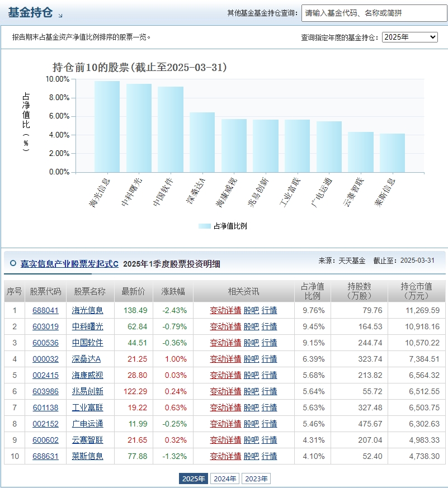Open the 嘉实信息产业股票发起式C fund link
The width and height of the screenshot is (448, 488).
click(69, 264)
